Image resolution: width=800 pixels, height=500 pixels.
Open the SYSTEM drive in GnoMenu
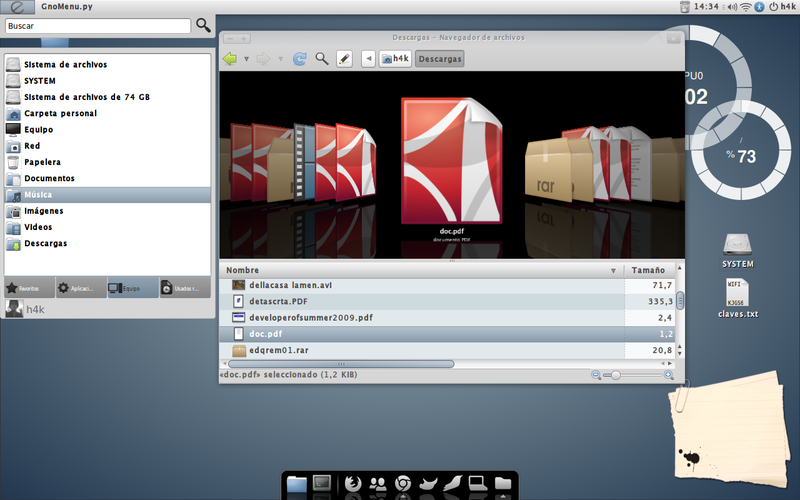click(x=108, y=81)
